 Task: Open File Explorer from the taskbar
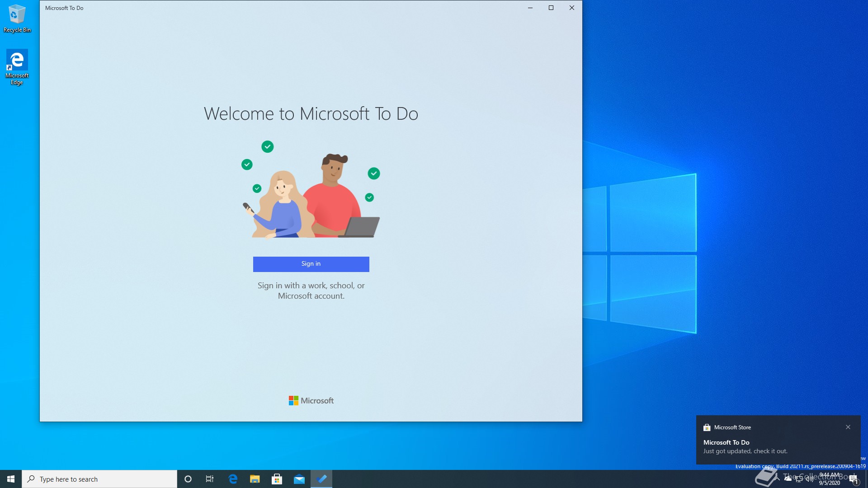click(255, 479)
